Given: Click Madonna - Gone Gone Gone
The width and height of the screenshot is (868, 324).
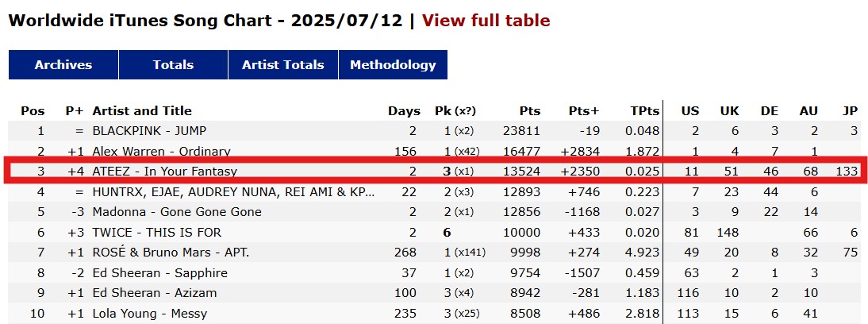Looking at the screenshot, I should 177,211.
